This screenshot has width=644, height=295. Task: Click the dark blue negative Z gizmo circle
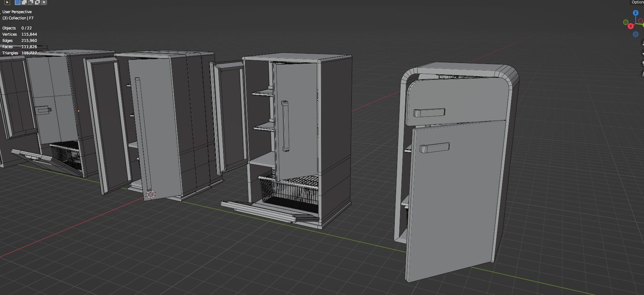[635, 34]
